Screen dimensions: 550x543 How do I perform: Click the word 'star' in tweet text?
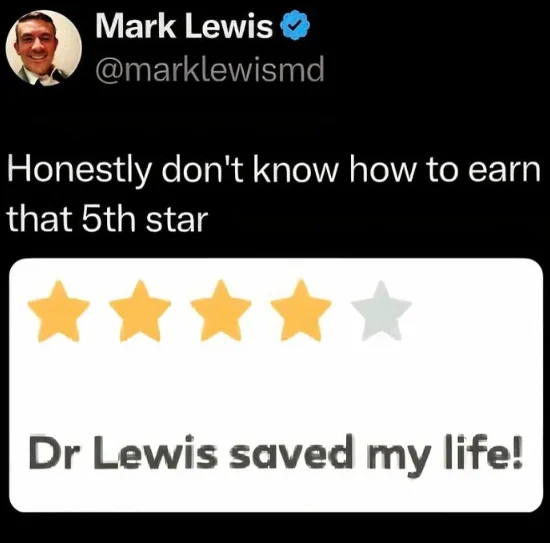[177, 221]
